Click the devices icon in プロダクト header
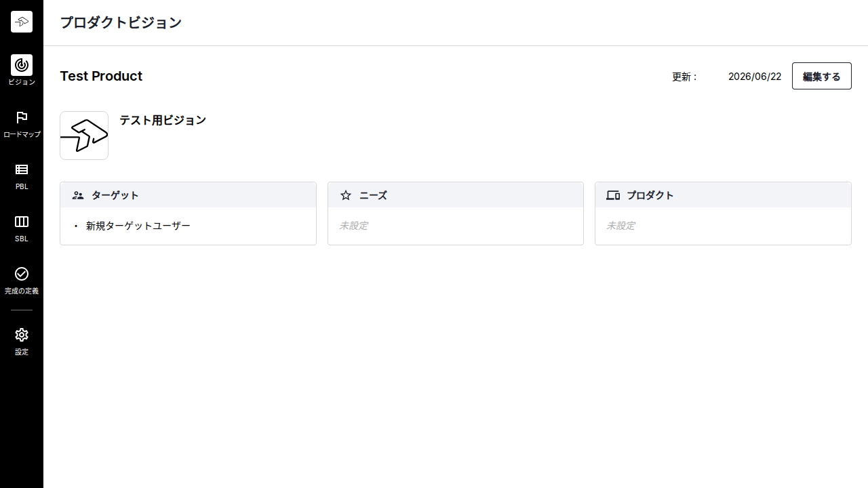This screenshot has width=868, height=488. (x=613, y=195)
